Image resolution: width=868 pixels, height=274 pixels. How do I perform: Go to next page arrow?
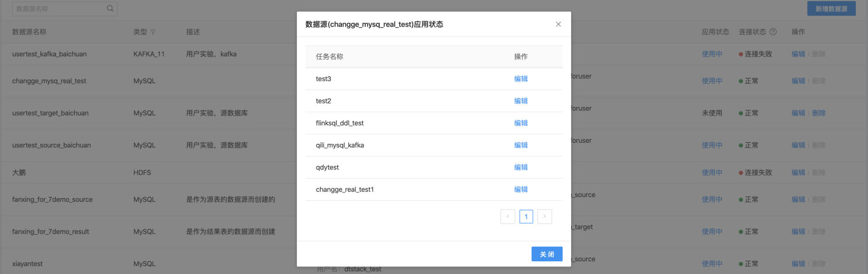(545, 217)
